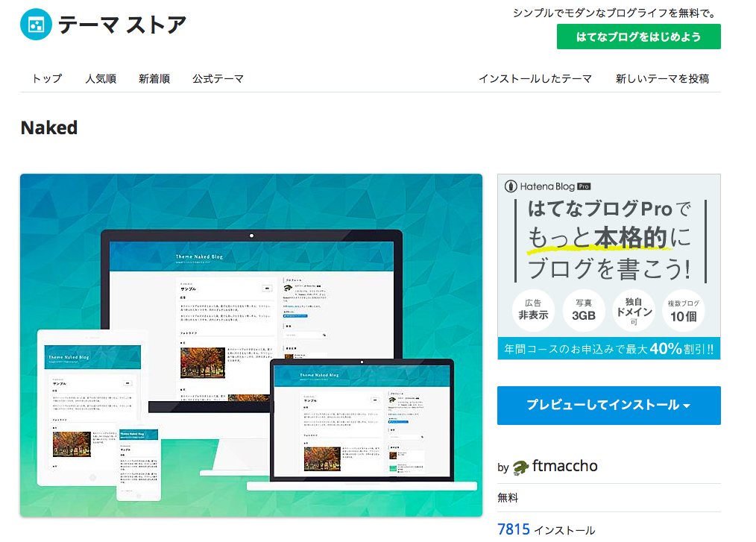Screen dimensions: 756x542
Task: Click the ftmaccho author avatar icon
Action: tap(520, 467)
